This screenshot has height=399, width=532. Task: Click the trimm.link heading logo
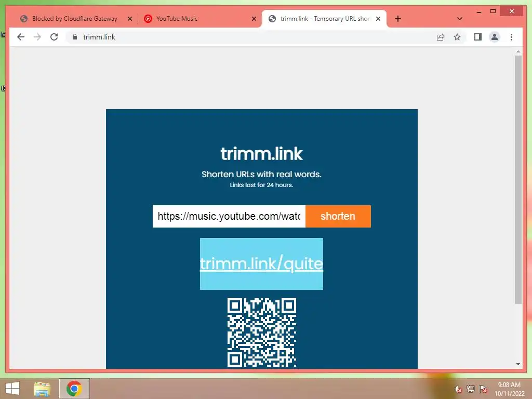(261, 154)
